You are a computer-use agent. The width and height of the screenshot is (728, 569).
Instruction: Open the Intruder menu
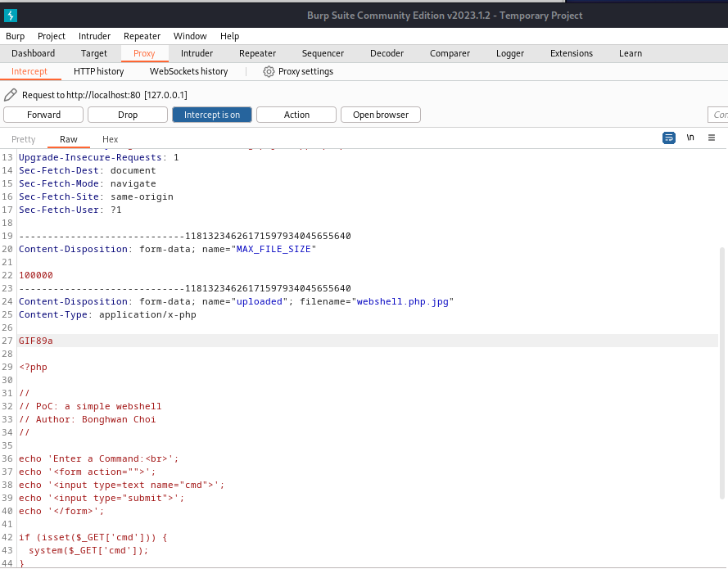pos(94,36)
